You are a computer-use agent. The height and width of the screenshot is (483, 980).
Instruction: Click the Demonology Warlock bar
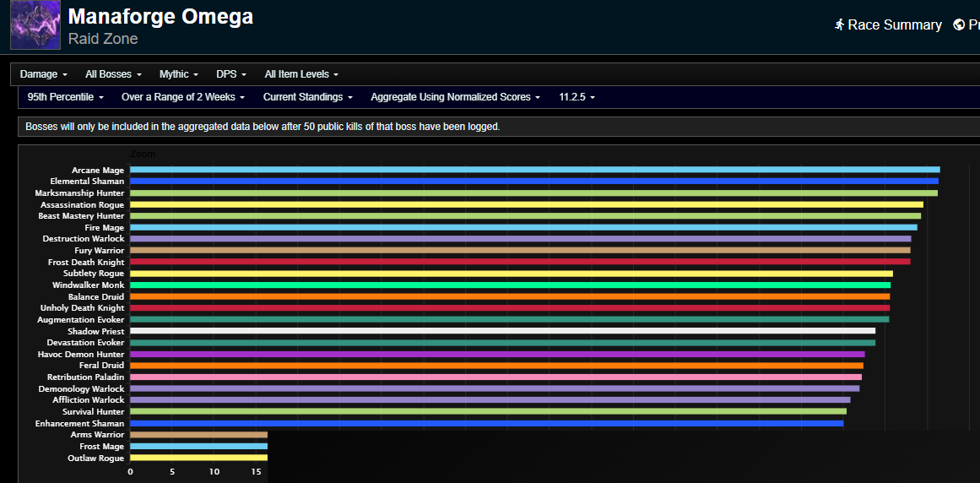click(495, 388)
